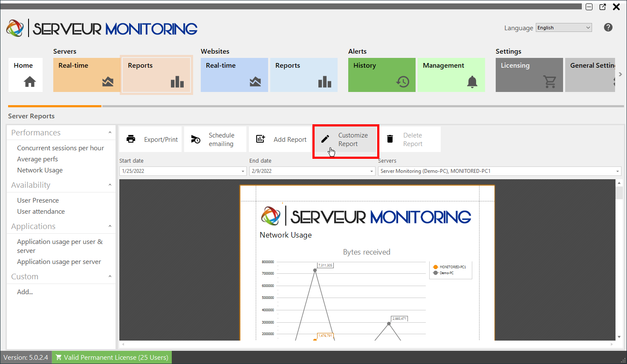Open Alerts Management bell tile
Image resolution: width=627 pixels, height=364 pixels.
(x=451, y=75)
